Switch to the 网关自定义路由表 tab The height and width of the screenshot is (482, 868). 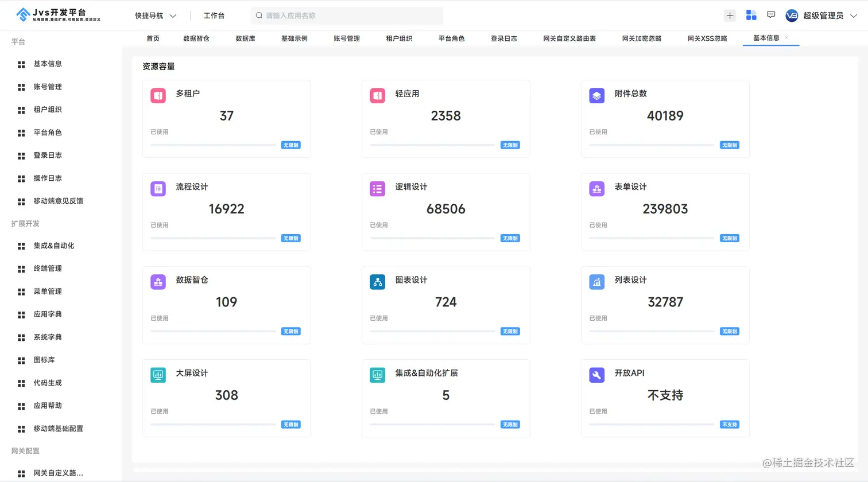pyautogui.click(x=569, y=38)
